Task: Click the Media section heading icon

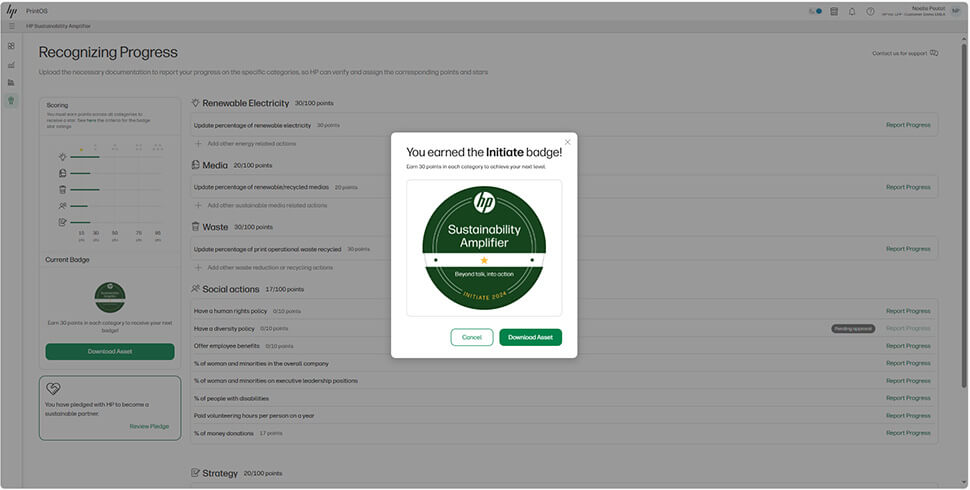Action: [195, 165]
